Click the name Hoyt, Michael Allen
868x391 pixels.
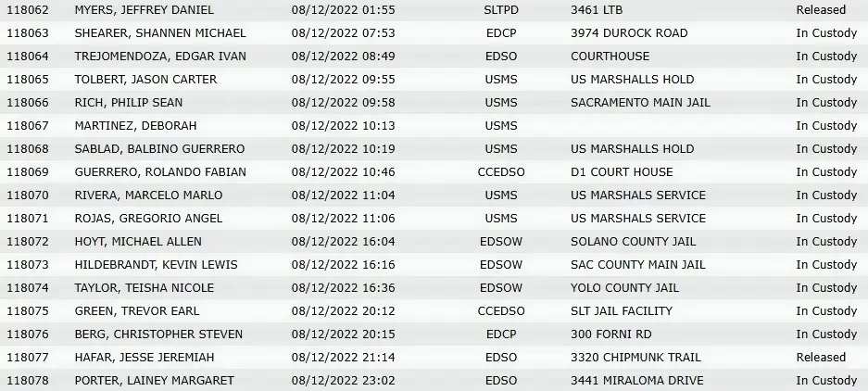[138, 242]
